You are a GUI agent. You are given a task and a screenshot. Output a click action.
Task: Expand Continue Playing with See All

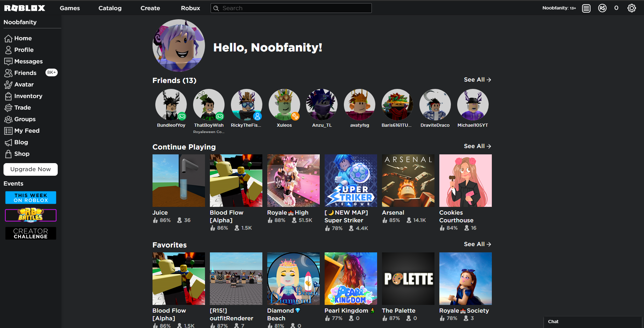[x=477, y=146]
